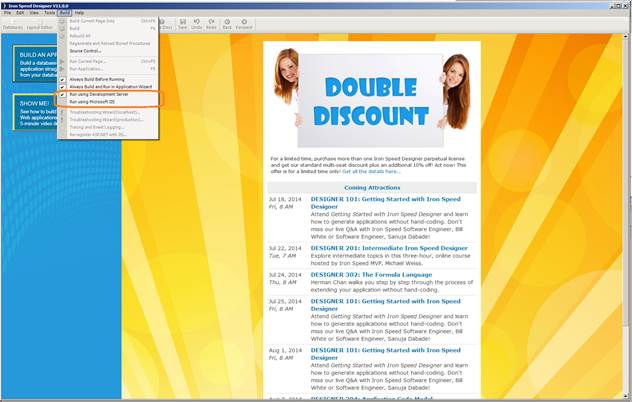Open the Edit menu

pyautogui.click(x=20, y=13)
